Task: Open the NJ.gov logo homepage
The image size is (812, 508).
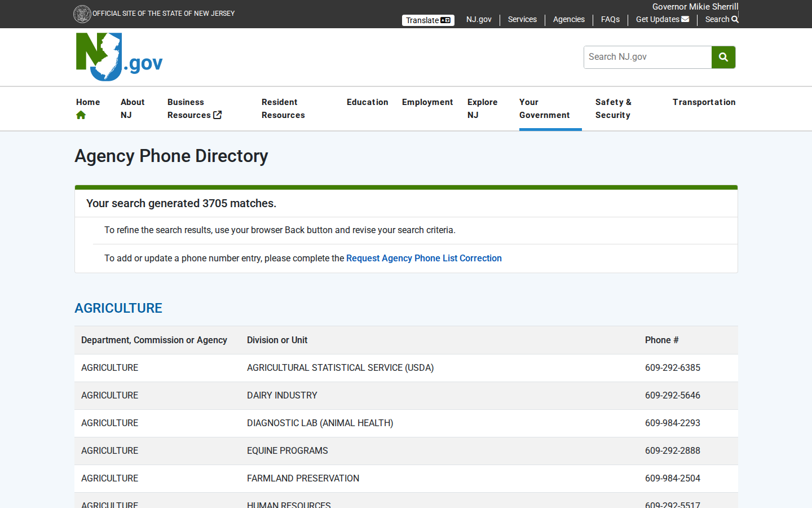Action: [x=120, y=57]
